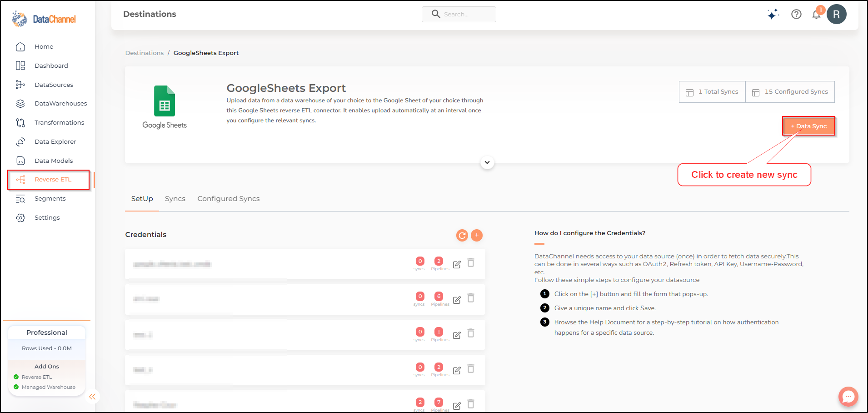Click the header search field
Image resolution: width=868 pixels, height=413 pixels.
click(459, 14)
